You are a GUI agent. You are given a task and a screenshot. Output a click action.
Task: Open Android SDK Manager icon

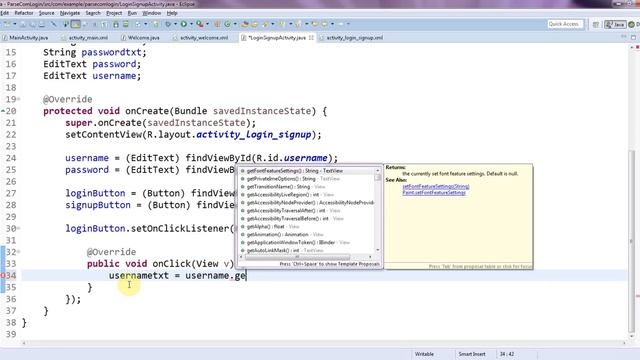tap(116, 24)
